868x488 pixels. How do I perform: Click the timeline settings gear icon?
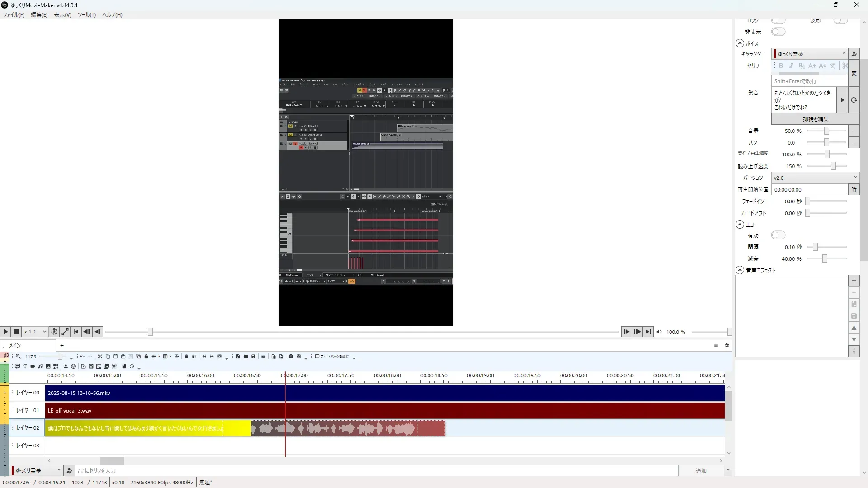click(x=727, y=345)
